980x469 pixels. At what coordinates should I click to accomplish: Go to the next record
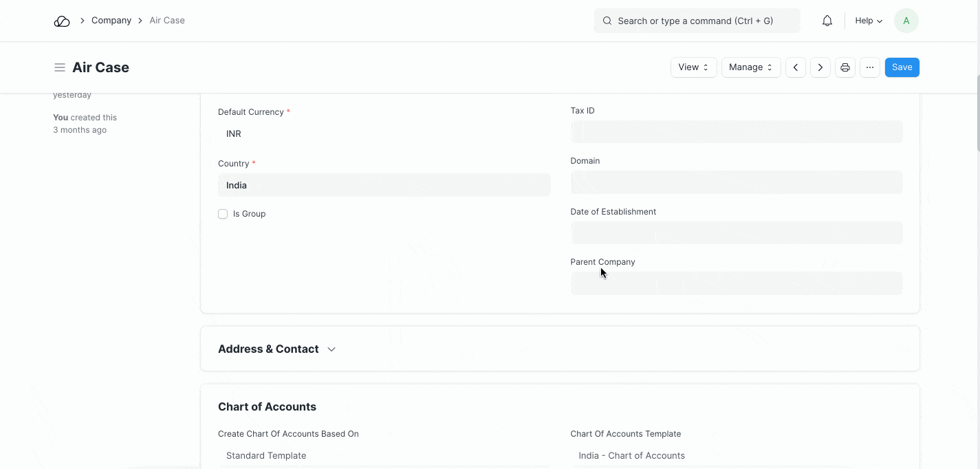tap(820, 67)
